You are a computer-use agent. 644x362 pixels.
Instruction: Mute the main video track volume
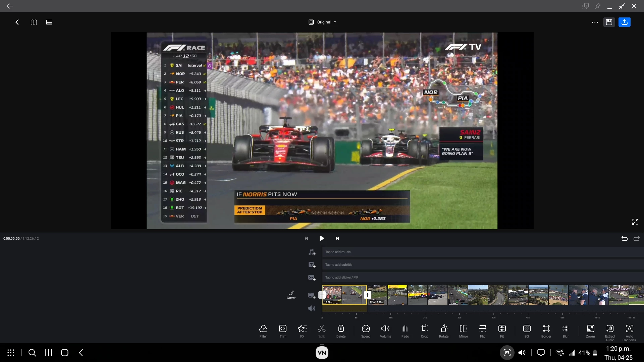pos(312,308)
